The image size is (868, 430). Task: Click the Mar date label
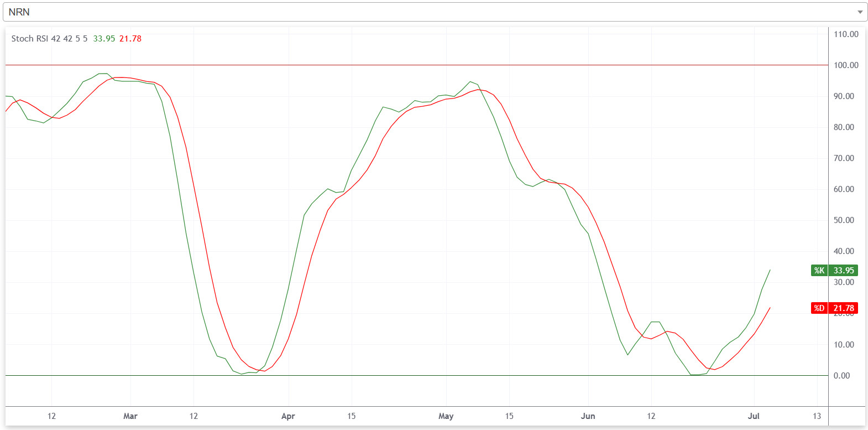[130, 416]
